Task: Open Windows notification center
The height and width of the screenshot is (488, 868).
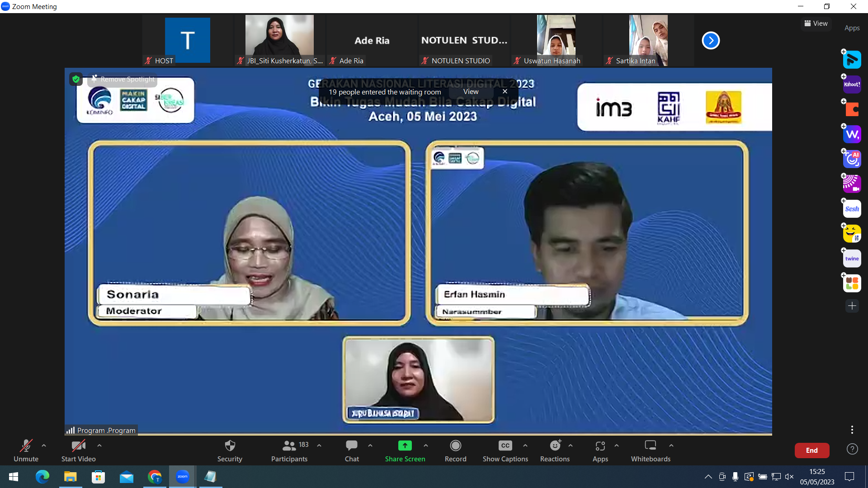Action: coord(849,477)
